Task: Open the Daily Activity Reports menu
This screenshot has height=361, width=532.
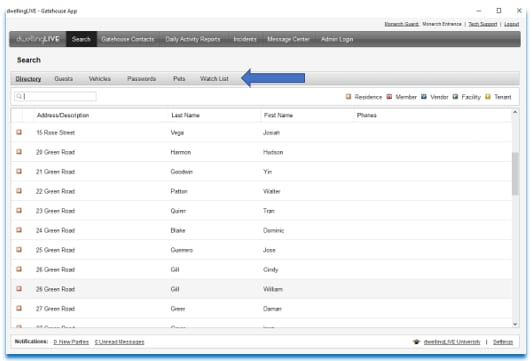Action: point(193,39)
